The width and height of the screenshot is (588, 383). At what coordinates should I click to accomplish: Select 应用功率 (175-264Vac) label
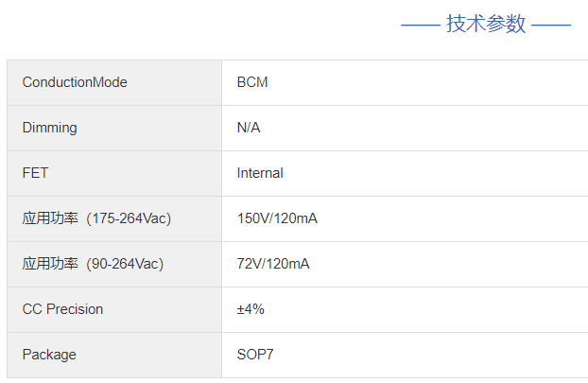(96, 218)
